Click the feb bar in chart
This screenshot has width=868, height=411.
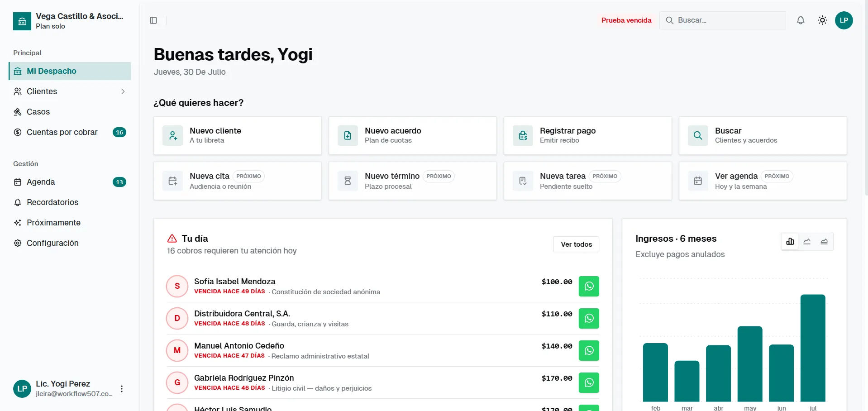[655, 373]
